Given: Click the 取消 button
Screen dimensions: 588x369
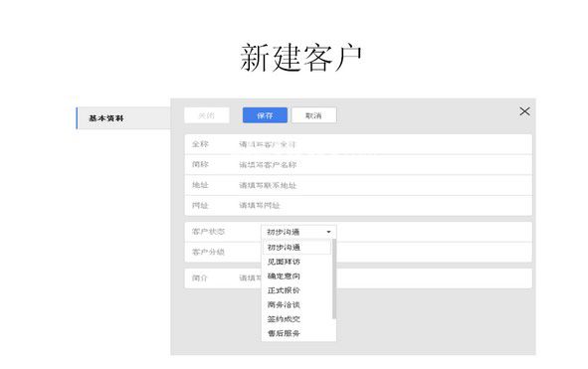Looking at the screenshot, I should [313, 115].
